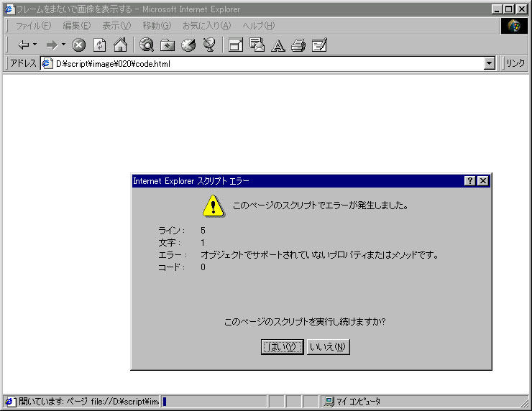Screen dimensions: 532x411
Task: Click the リンク links bar label
Action: coord(515,63)
